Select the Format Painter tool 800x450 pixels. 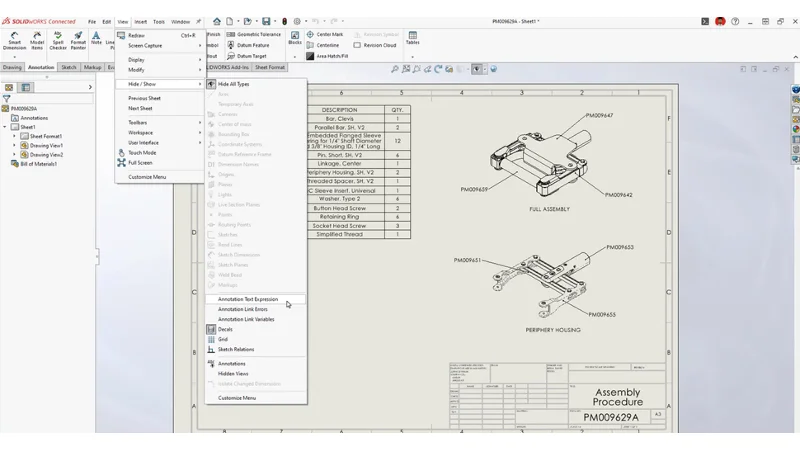(78, 39)
